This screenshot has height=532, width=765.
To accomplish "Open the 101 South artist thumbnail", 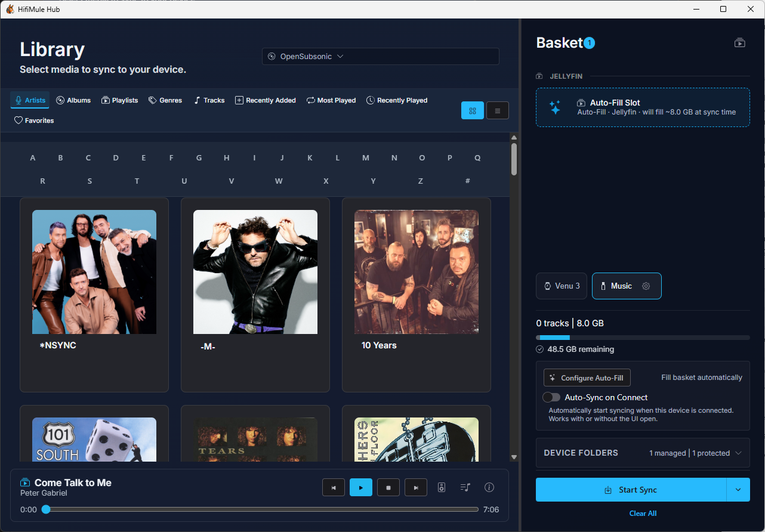I will click(x=94, y=440).
